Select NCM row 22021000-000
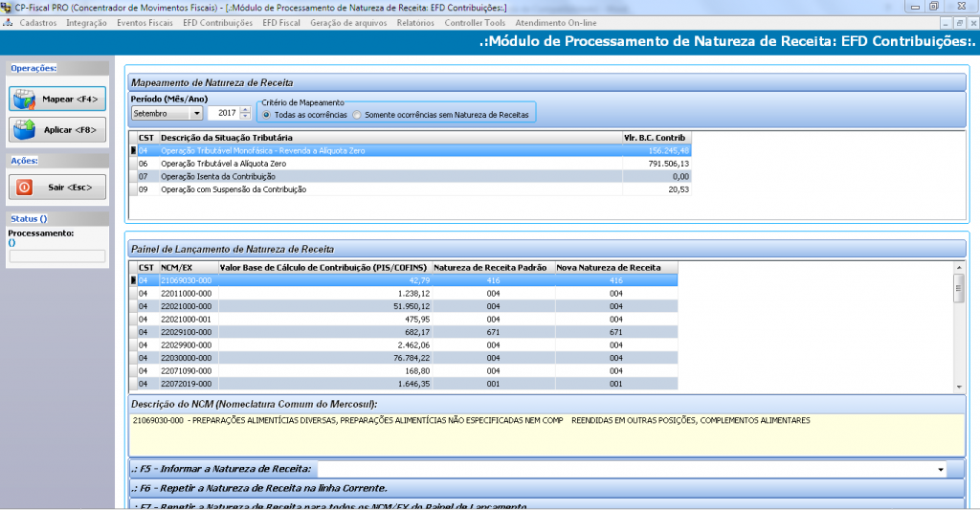 (404, 306)
